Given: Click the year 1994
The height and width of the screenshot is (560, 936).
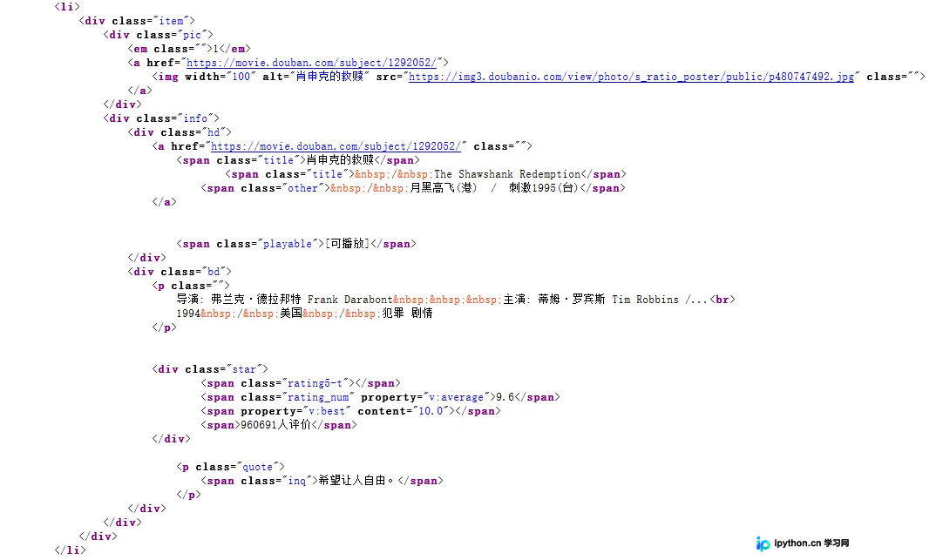Looking at the screenshot, I should pyautogui.click(x=188, y=314).
